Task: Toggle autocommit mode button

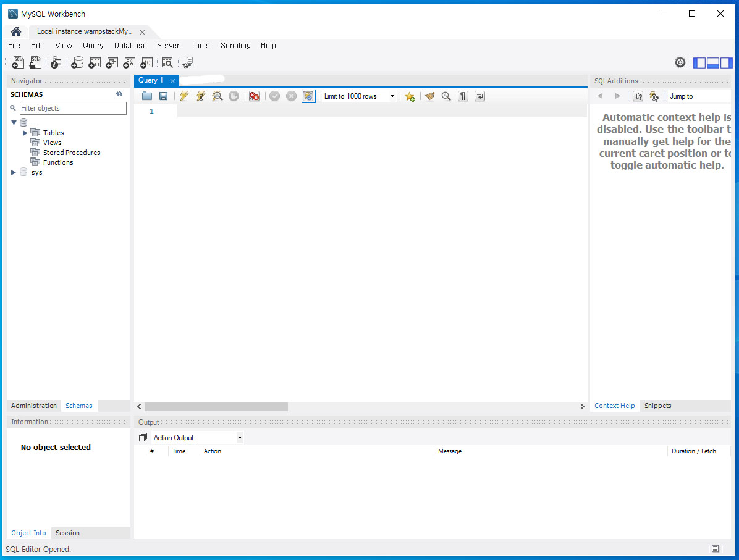Action: pyautogui.click(x=308, y=96)
